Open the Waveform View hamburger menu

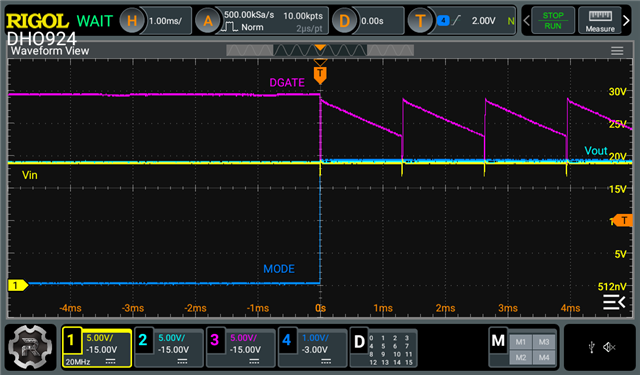click(x=617, y=51)
